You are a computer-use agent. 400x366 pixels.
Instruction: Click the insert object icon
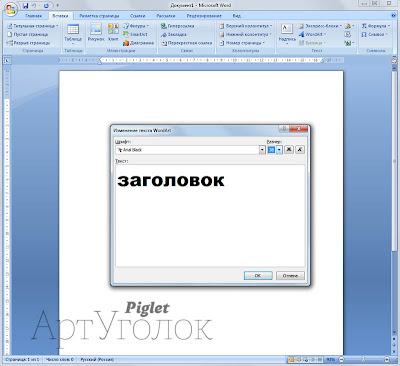coord(349,43)
